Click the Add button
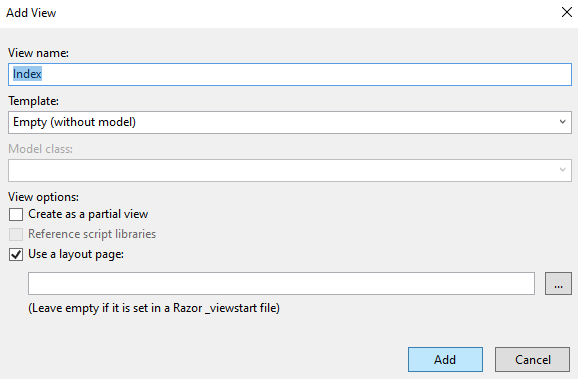This screenshot has width=578, height=379. 445,359
